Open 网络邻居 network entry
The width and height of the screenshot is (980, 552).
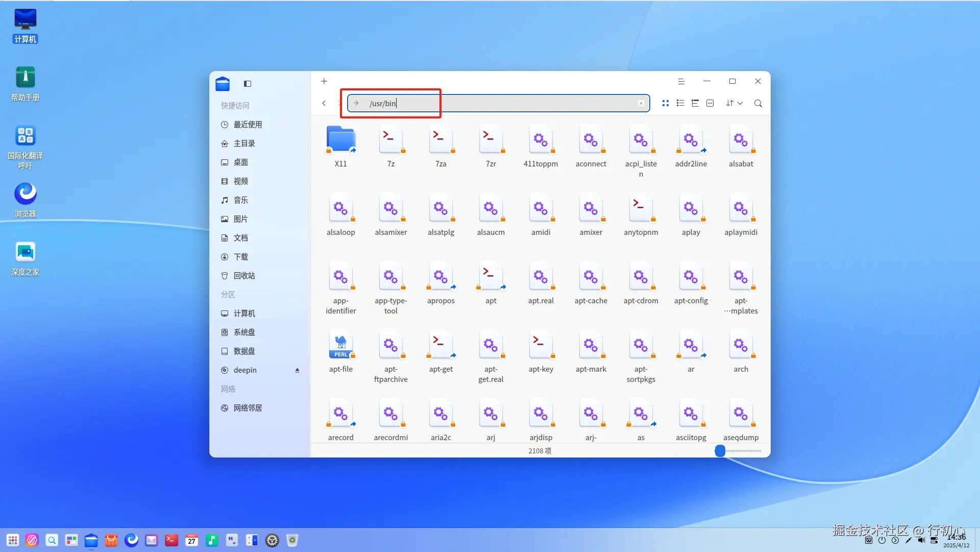click(x=248, y=408)
